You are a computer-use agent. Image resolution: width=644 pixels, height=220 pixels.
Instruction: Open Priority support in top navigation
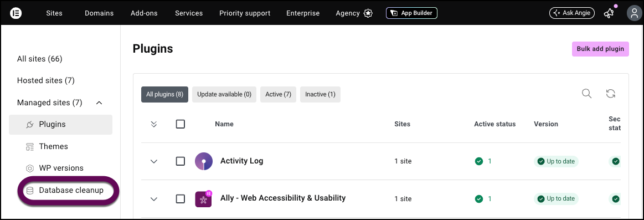coord(245,13)
